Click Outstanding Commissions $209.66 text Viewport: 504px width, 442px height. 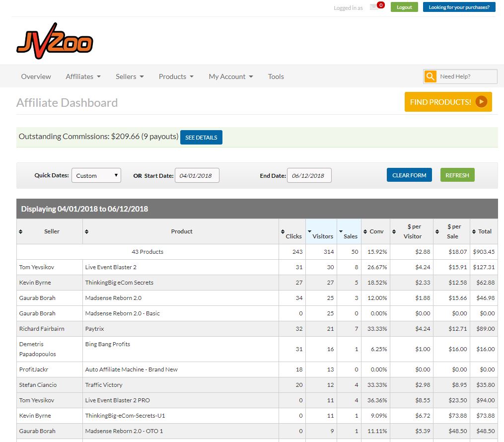(x=98, y=137)
